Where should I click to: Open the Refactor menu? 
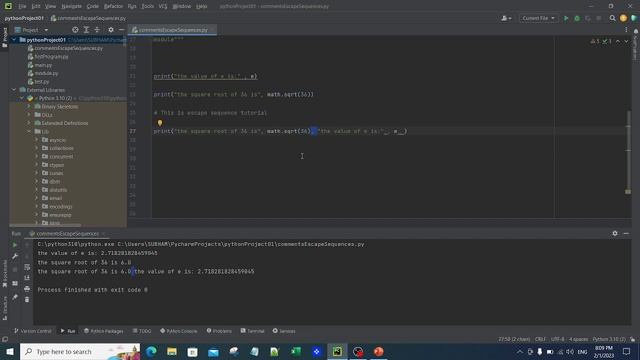pos(113,6)
